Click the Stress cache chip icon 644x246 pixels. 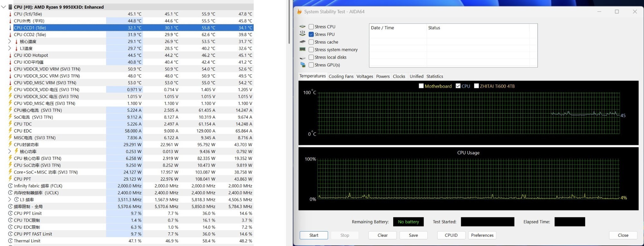point(302,42)
